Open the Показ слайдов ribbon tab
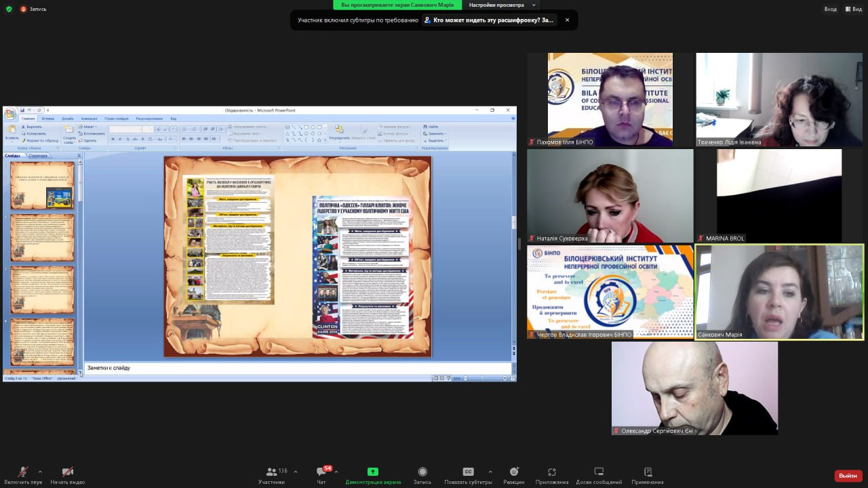 pos(117,119)
